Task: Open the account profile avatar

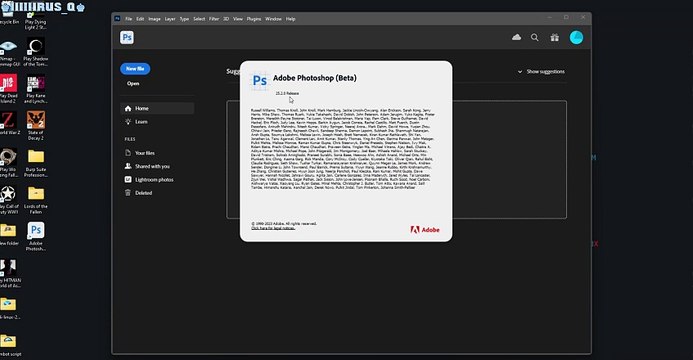Action: pyautogui.click(x=576, y=38)
